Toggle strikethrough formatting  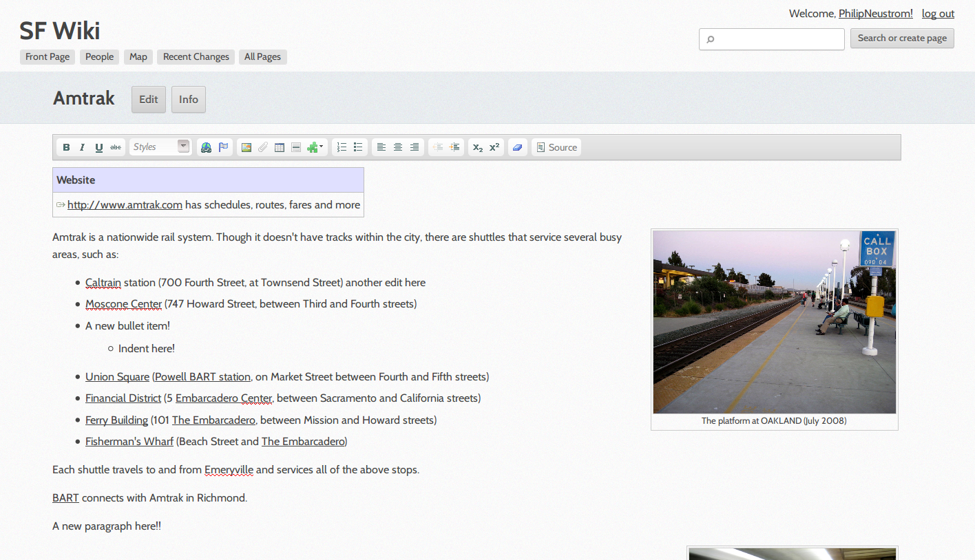[116, 147]
